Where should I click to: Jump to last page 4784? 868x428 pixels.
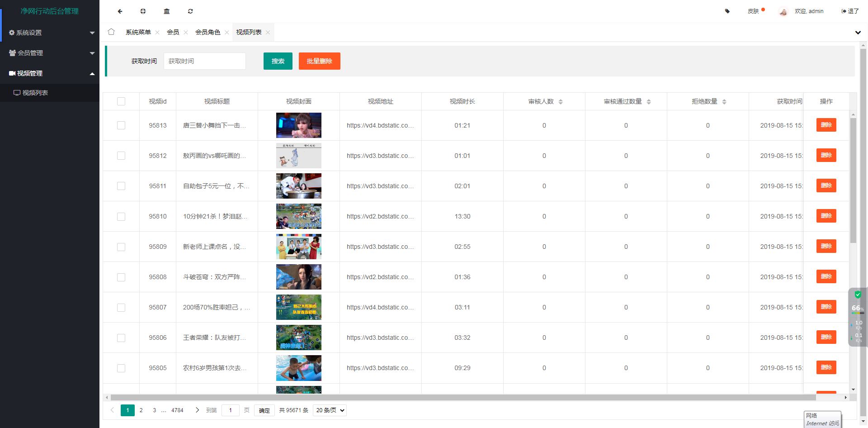click(x=177, y=410)
